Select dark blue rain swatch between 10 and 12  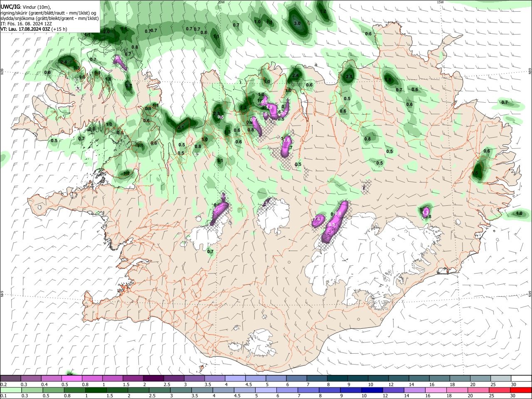(372, 390)
